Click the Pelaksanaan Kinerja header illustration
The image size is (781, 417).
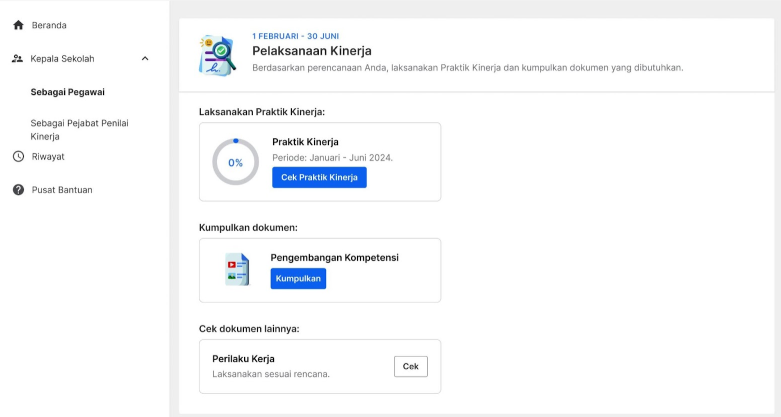point(218,55)
